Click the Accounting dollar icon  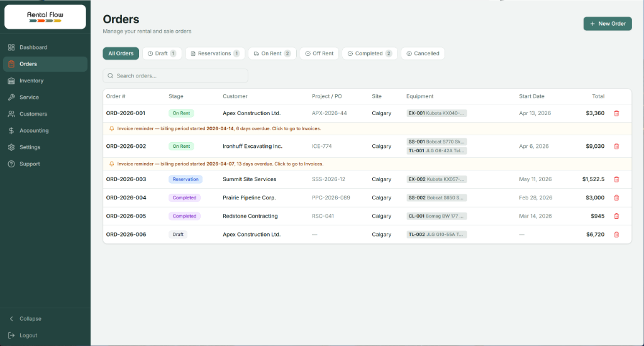point(11,131)
